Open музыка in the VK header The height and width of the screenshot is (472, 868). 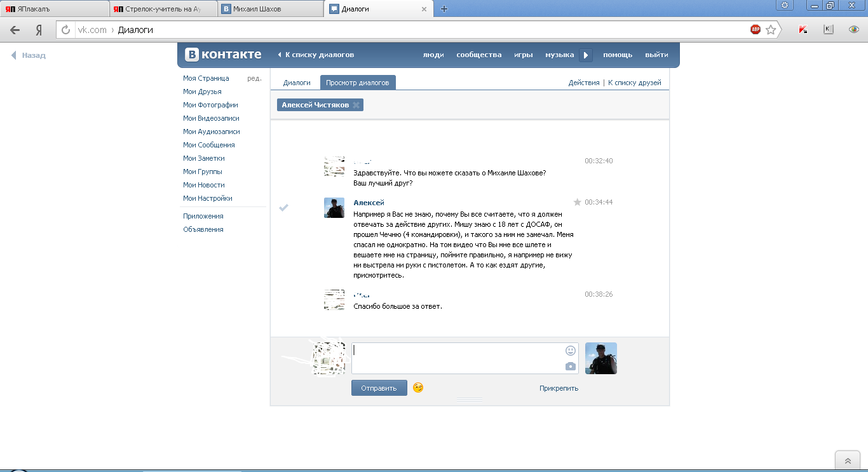click(560, 55)
